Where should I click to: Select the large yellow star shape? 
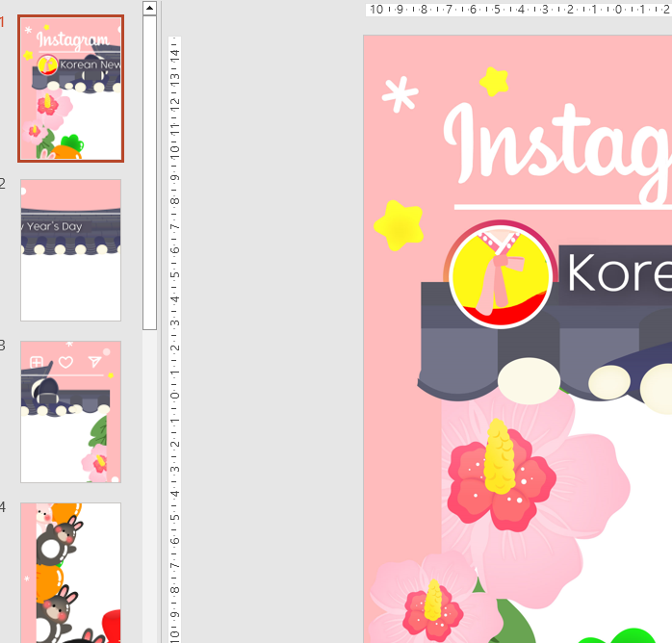tap(399, 225)
